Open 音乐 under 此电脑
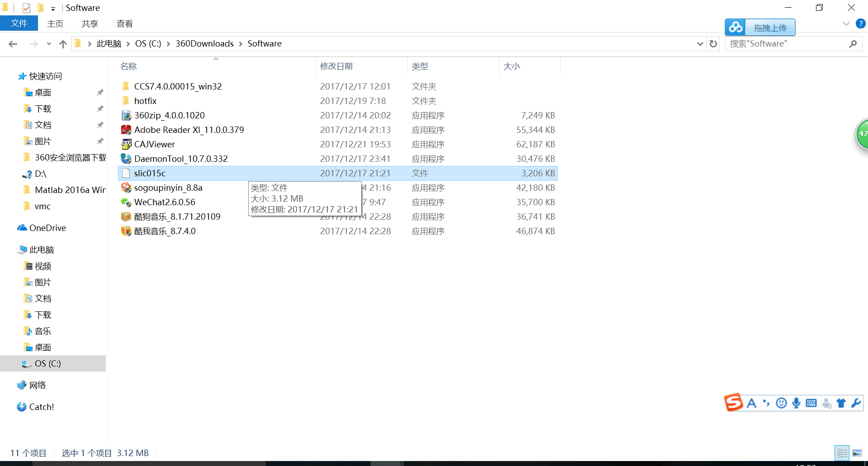868x466 pixels. 43,331
